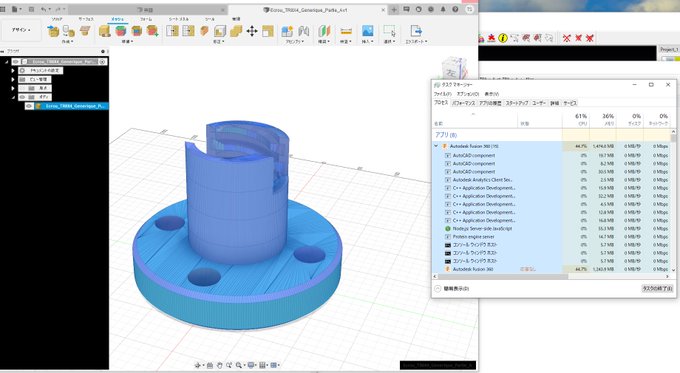Click the Insert Mesh icon in Fusion toolbar
Viewport: 680px width, 373px height.
pyautogui.click(x=53, y=31)
